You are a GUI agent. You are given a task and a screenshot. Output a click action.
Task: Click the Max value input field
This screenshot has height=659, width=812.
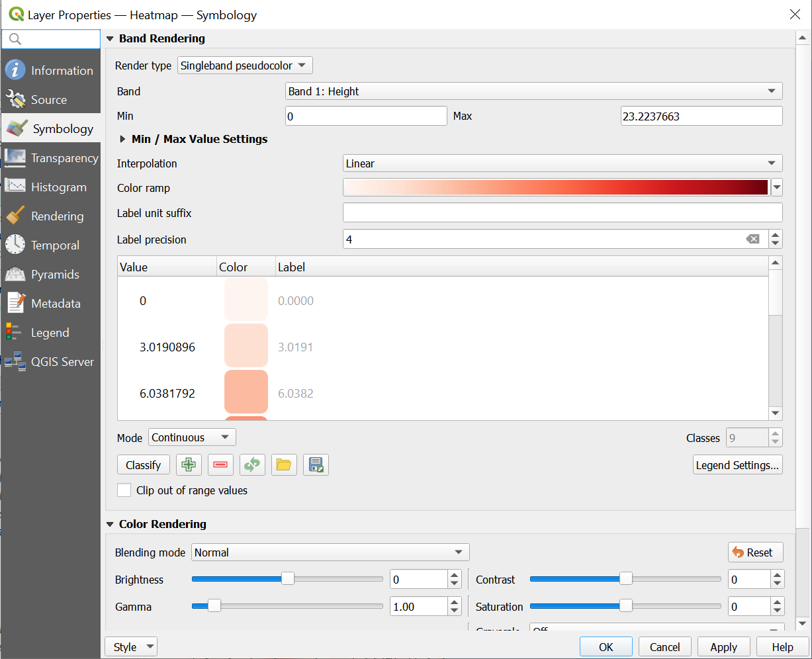pos(701,116)
